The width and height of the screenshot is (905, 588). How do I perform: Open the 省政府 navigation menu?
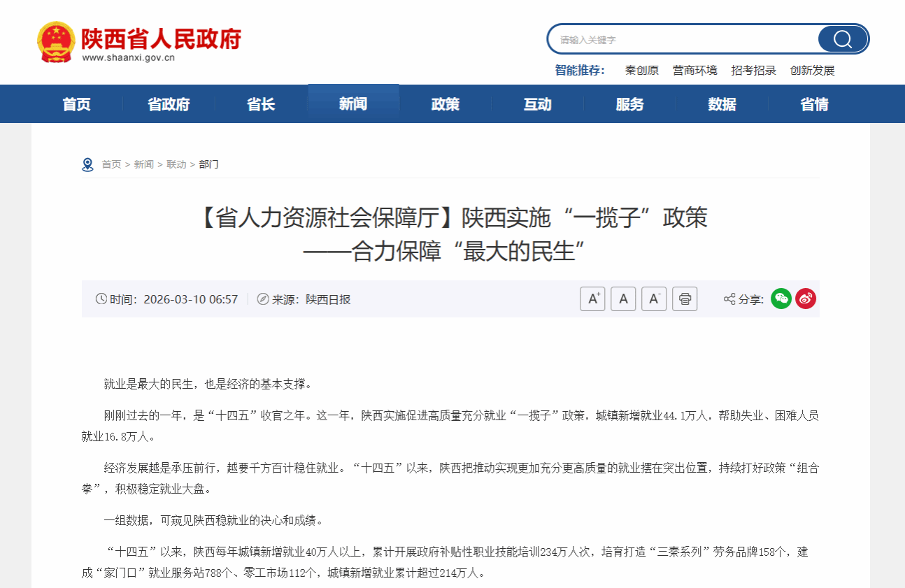pyautogui.click(x=169, y=104)
